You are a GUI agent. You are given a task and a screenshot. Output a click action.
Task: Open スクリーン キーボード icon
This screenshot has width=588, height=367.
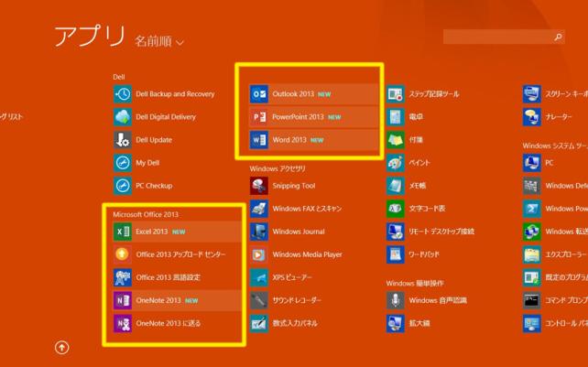point(532,93)
